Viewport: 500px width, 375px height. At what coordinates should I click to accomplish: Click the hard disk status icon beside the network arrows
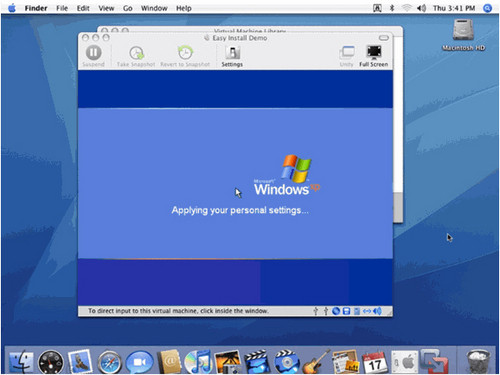coord(357,311)
